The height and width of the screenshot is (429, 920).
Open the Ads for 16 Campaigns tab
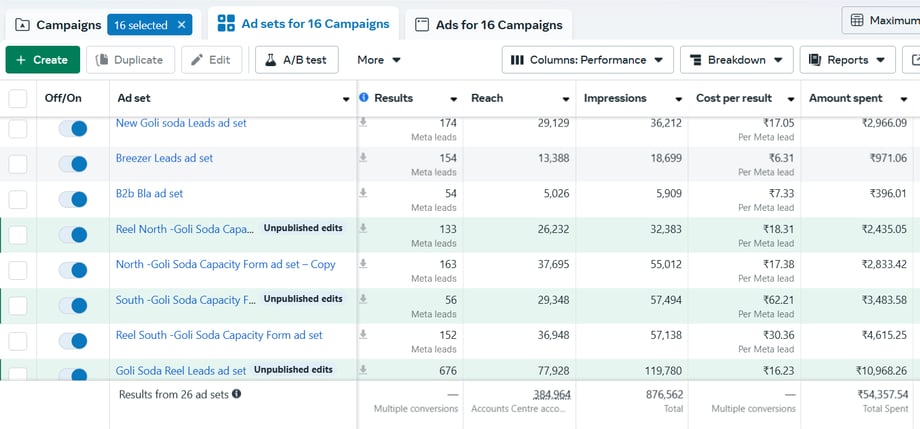491,25
